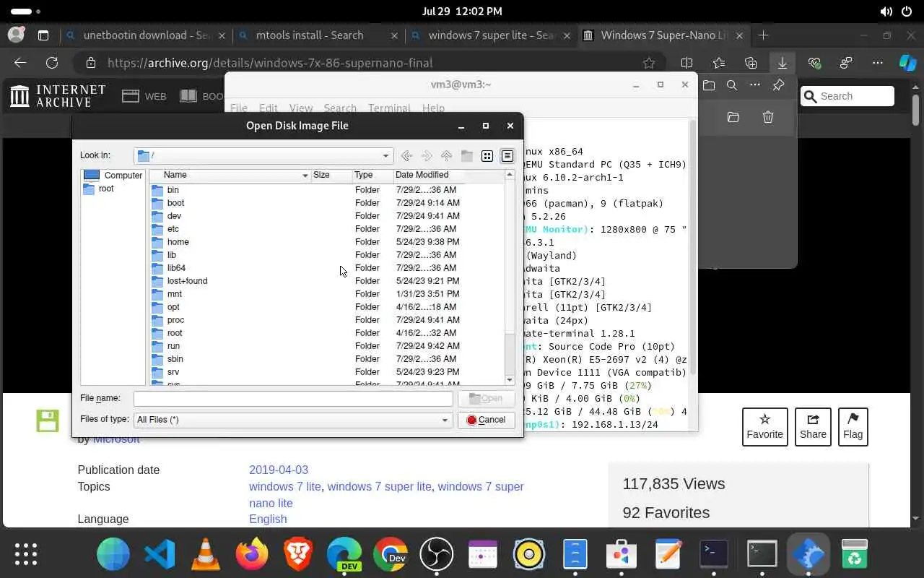
Task: Go back in Open Disk Image dialog
Action: pos(406,156)
